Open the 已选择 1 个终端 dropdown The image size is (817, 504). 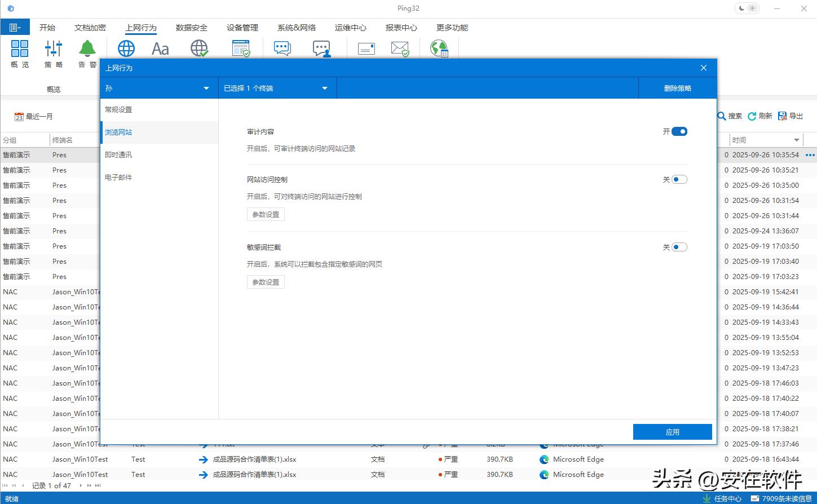click(324, 89)
